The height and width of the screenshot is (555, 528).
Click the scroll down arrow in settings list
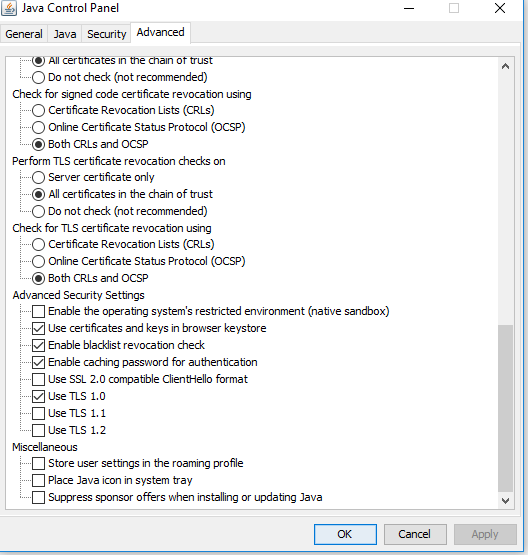pyautogui.click(x=505, y=500)
